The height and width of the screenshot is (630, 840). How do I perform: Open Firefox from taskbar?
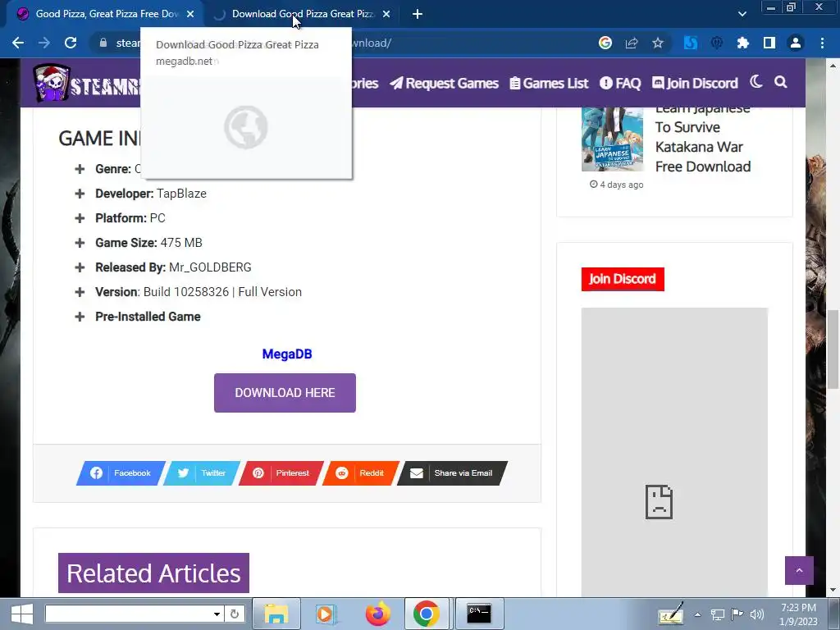point(377,614)
